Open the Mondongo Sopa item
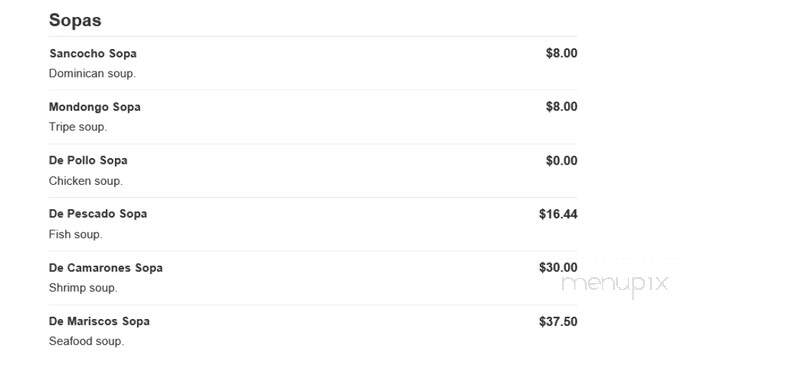Screen dimensions: 794x366 tap(95, 107)
